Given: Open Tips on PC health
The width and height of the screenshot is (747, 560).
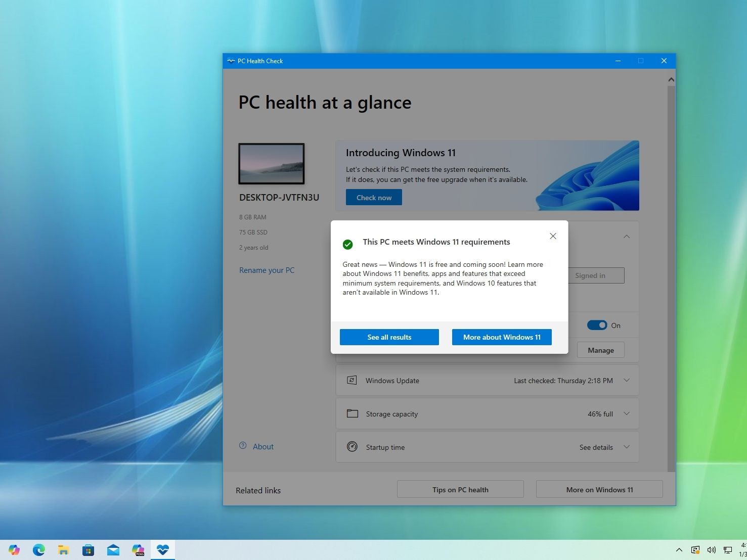Looking at the screenshot, I should (x=460, y=489).
